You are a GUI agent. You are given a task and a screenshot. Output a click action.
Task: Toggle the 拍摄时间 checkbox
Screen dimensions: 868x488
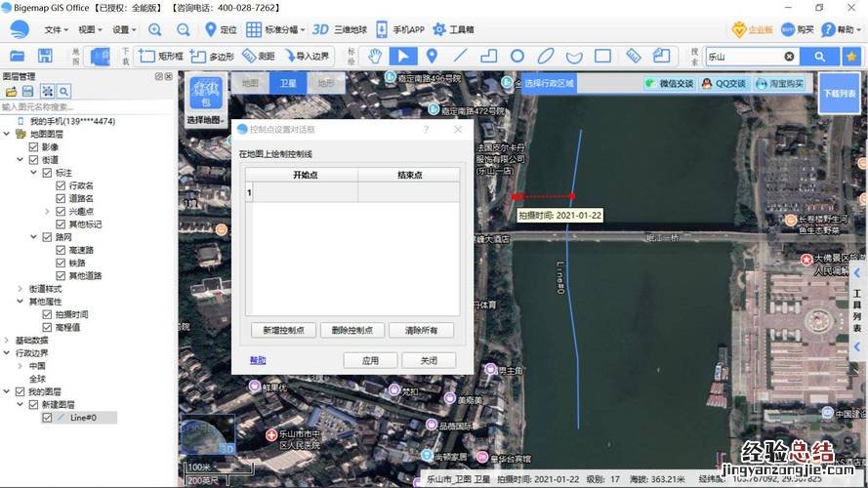pyautogui.click(x=47, y=314)
